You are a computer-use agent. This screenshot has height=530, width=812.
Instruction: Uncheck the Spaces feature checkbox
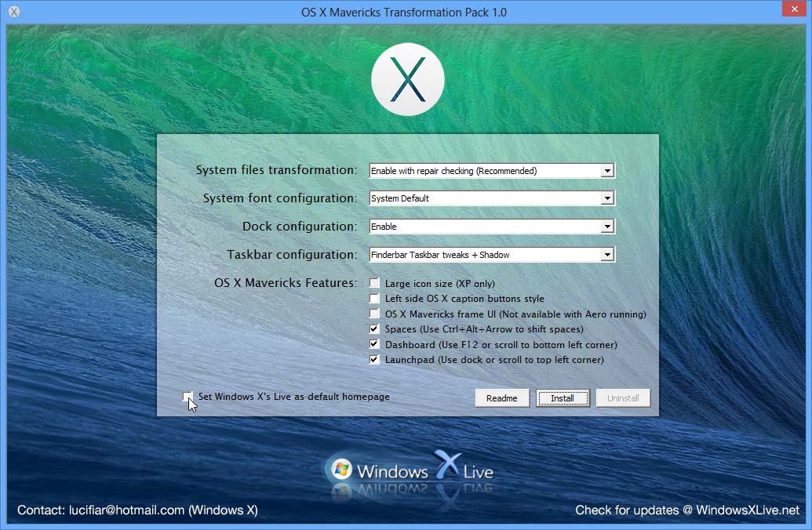click(x=374, y=329)
